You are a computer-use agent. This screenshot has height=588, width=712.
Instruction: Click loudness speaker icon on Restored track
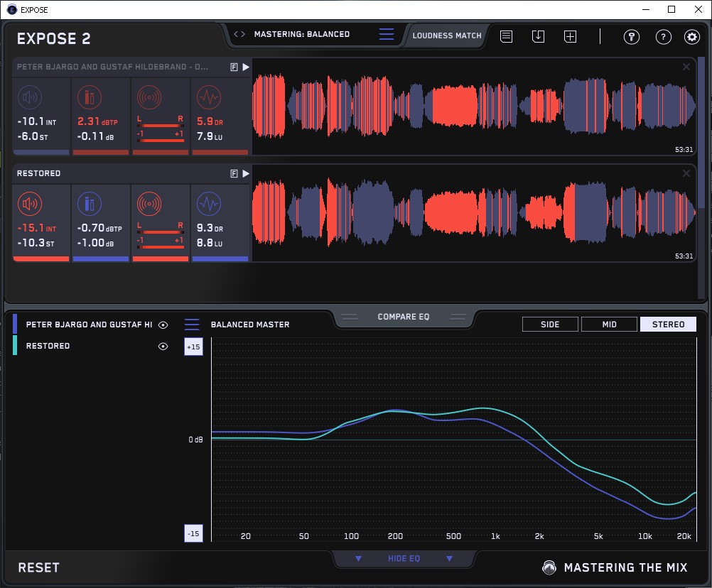pos(30,204)
